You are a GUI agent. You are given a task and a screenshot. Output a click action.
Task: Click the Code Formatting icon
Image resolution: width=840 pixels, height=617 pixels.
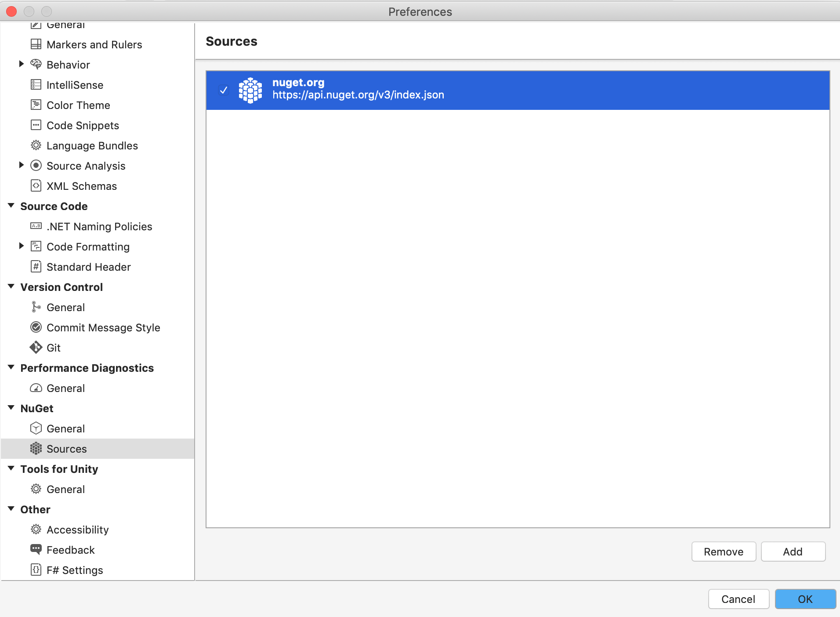36,247
